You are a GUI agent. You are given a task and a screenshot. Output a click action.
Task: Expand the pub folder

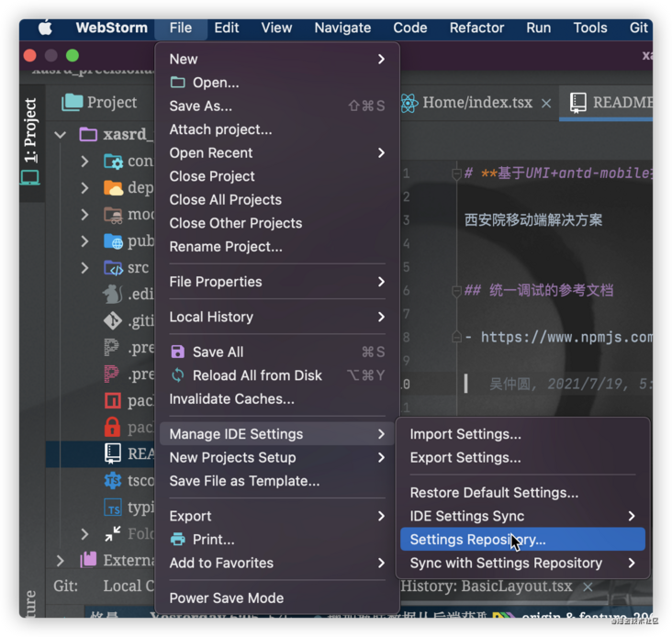tap(84, 241)
